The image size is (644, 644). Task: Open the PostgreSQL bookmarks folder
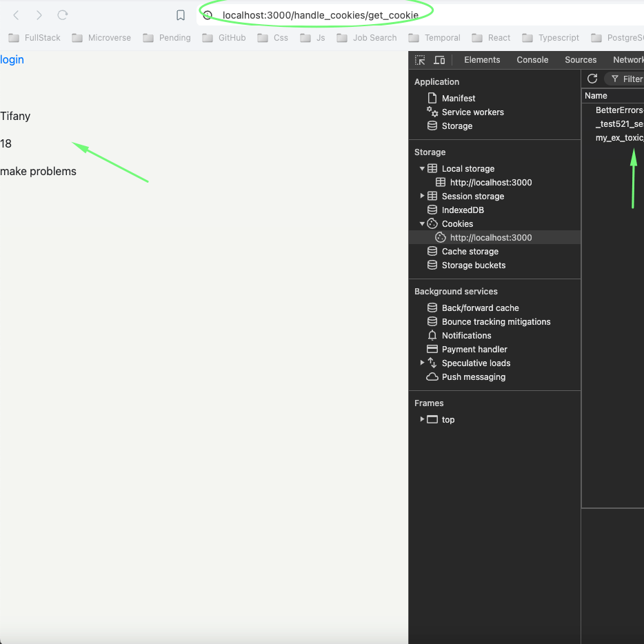pos(617,38)
